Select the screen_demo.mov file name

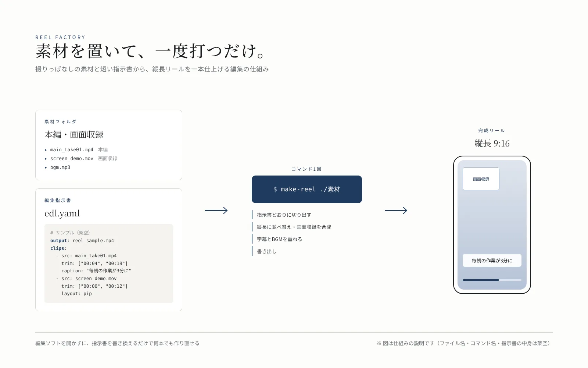tap(72, 159)
